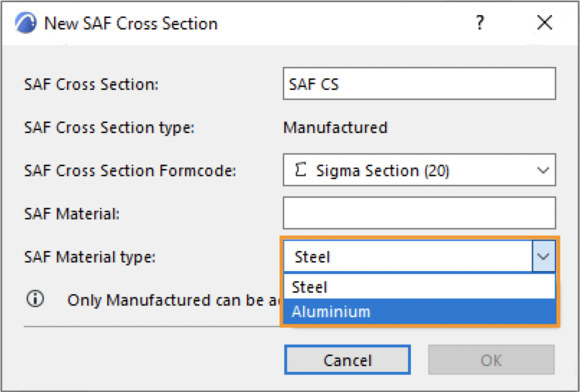
Task: Click the Formcode dropdown chevron arrow
Action: (x=542, y=171)
